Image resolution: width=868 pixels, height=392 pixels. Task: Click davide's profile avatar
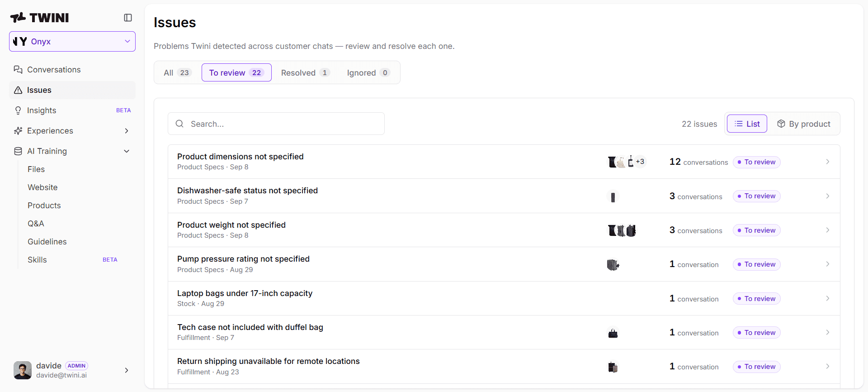pyautogui.click(x=23, y=370)
